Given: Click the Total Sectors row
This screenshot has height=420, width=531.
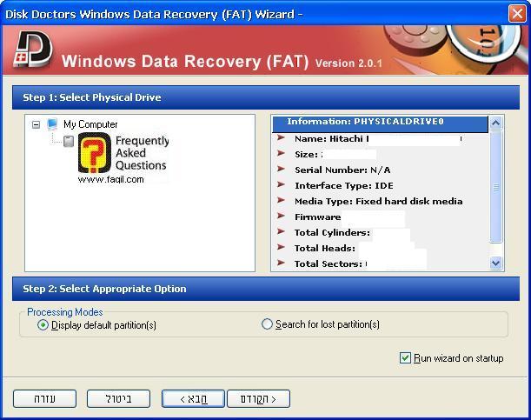Looking at the screenshot, I should click(x=381, y=263).
